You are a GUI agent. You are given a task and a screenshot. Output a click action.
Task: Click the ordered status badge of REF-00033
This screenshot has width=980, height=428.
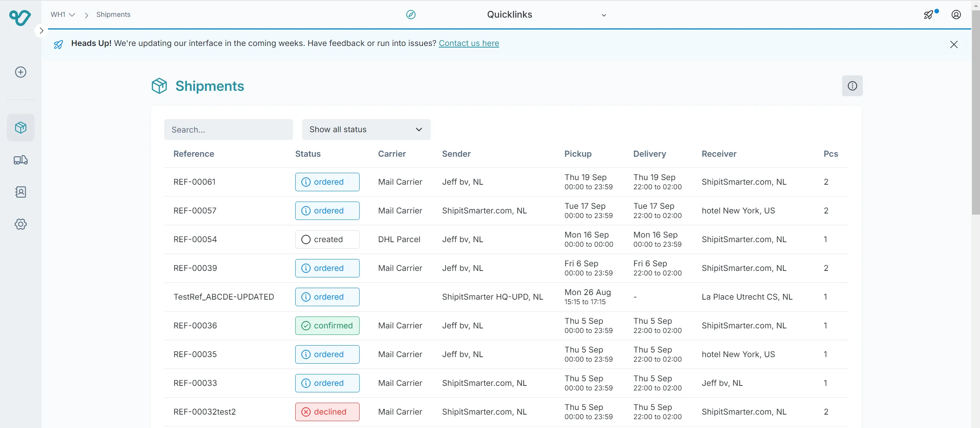(327, 383)
